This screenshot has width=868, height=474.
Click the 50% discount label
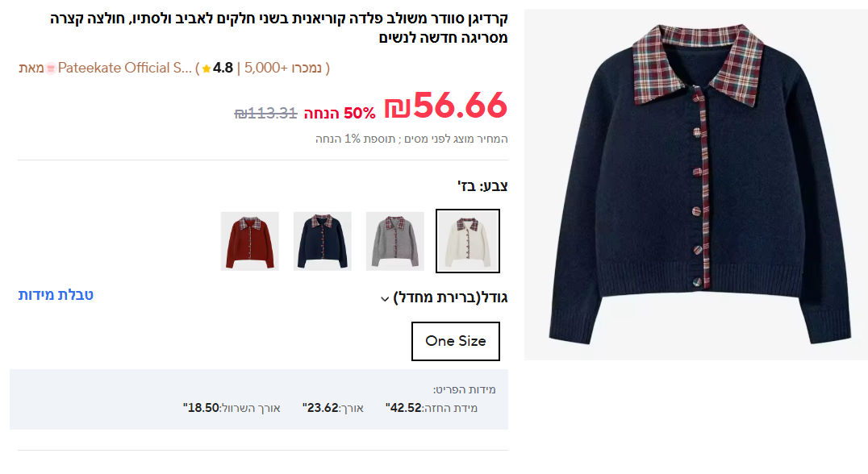coord(340,114)
